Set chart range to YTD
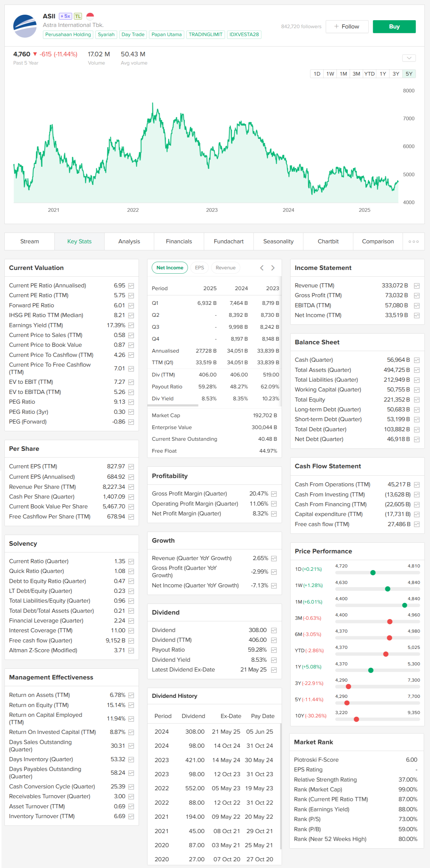The height and width of the screenshot is (868, 430). tap(369, 74)
